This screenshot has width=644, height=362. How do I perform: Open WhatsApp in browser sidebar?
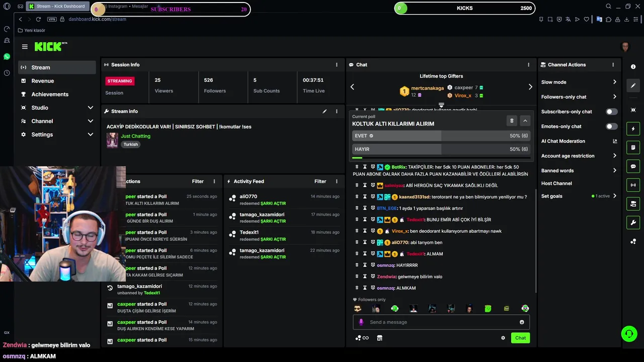coord(7,57)
